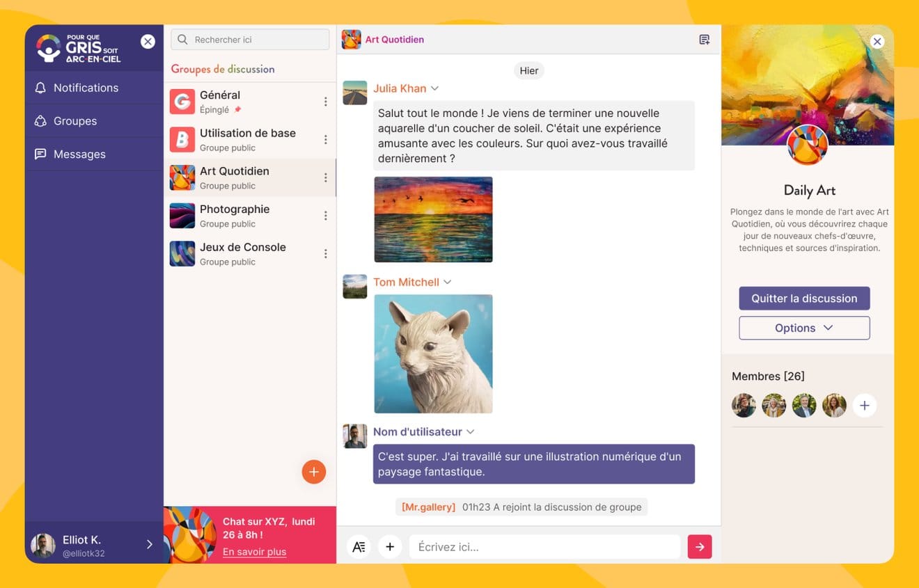The width and height of the screenshot is (919, 588).
Task: Select the Utilisation de base group
Action: tap(249, 140)
